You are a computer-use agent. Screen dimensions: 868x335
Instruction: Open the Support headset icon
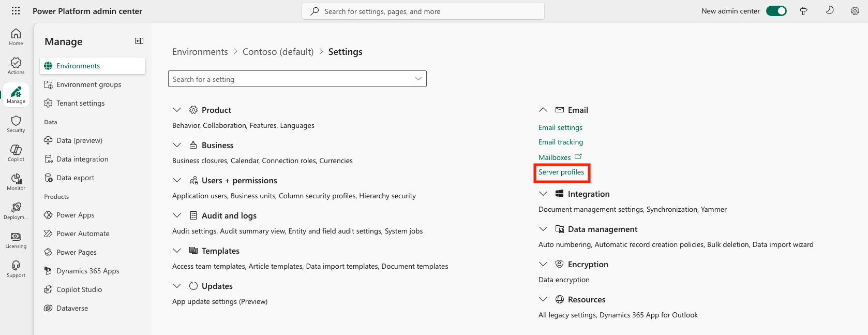(16, 269)
